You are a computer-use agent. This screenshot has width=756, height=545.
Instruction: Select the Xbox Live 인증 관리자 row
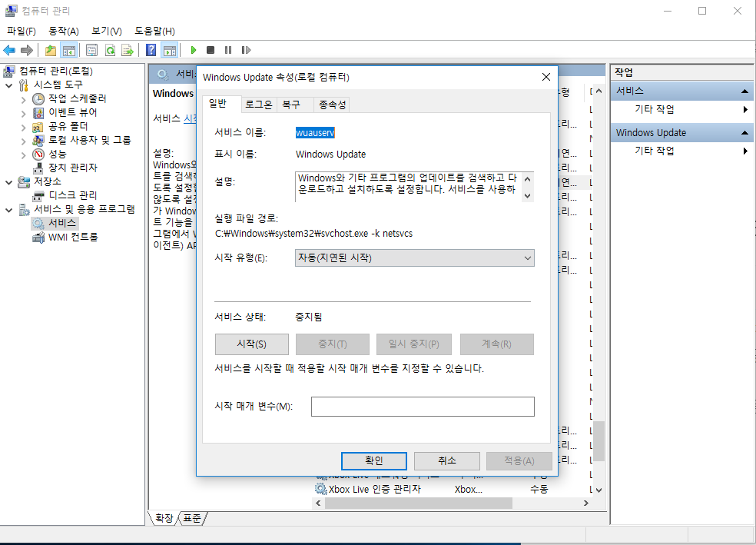453,489
